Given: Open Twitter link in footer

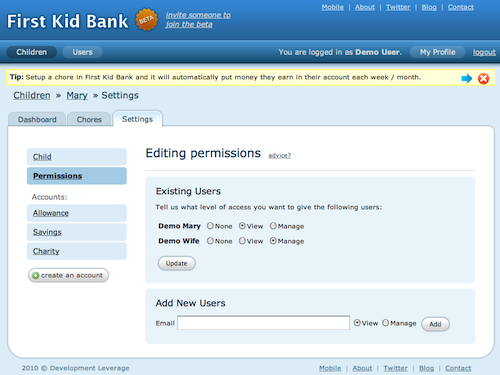Looking at the screenshot, I should click(395, 368).
